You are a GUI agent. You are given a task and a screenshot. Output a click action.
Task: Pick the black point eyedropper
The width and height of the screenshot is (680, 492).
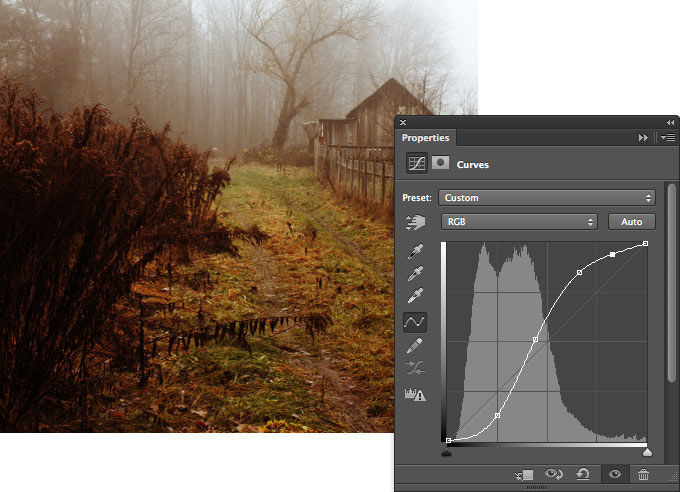click(415, 251)
